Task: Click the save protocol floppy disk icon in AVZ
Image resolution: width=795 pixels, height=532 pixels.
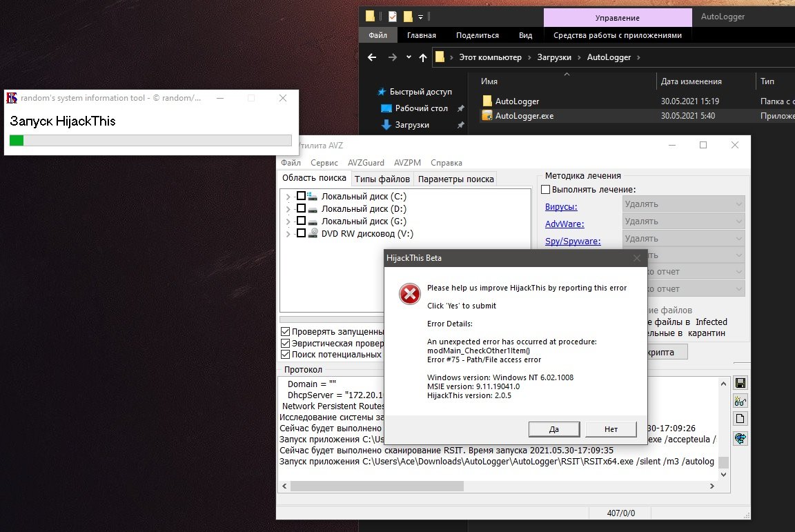Action: click(x=740, y=383)
